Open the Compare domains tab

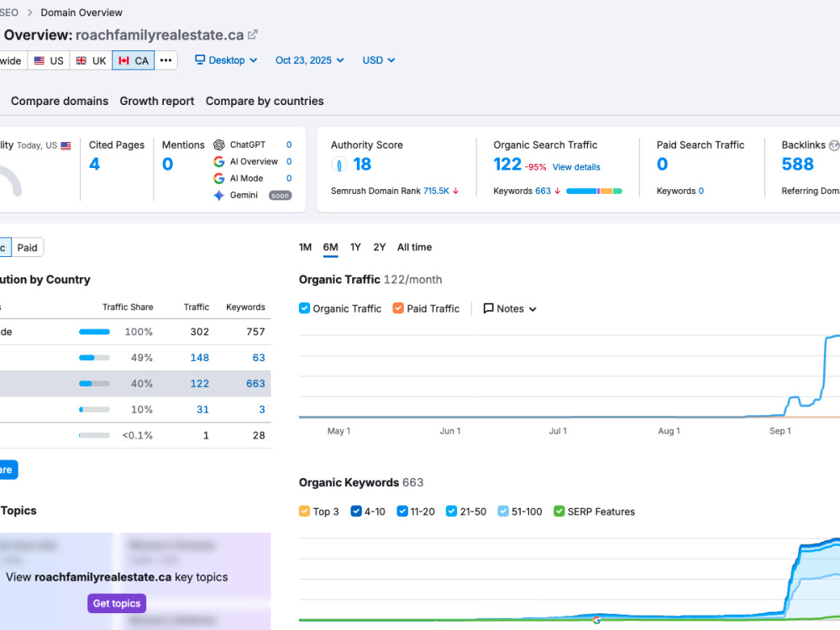[60, 101]
